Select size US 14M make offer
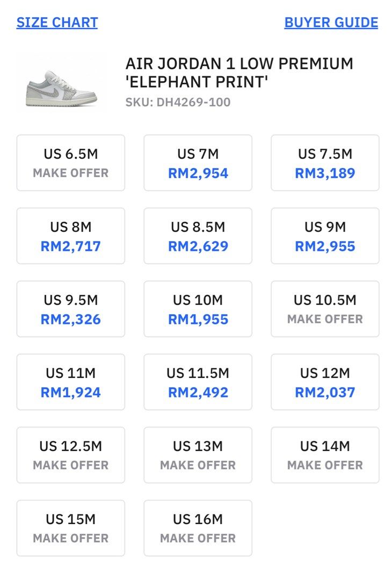The width and height of the screenshot is (392, 580). coord(325,455)
